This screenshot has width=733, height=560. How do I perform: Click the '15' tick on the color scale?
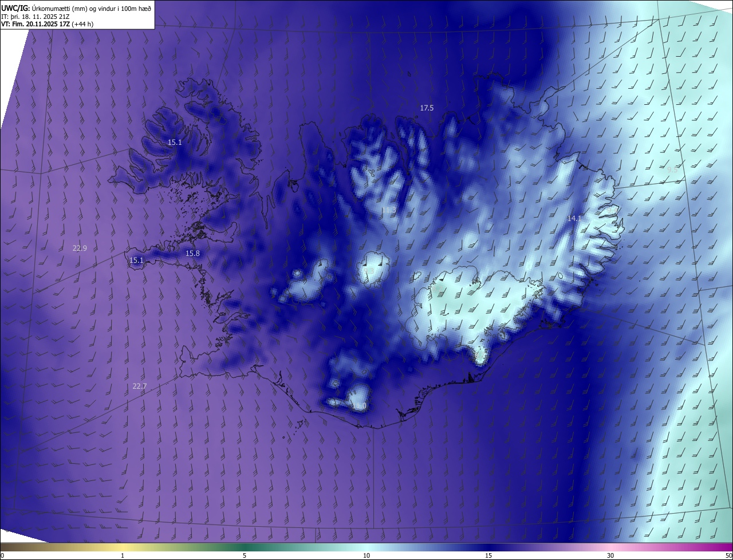[488, 555]
